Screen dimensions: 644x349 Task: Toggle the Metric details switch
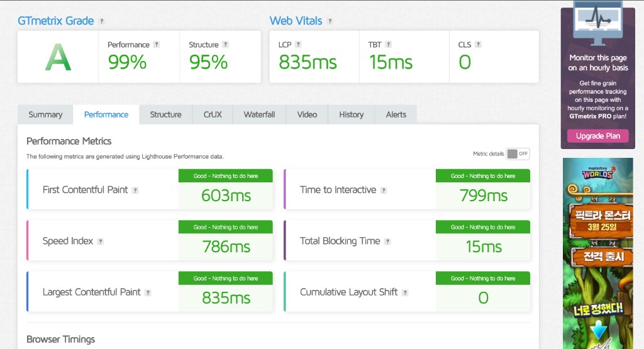[518, 154]
